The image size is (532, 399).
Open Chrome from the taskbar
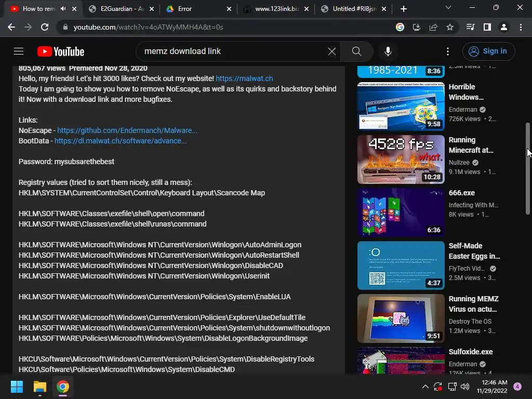click(63, 387)
